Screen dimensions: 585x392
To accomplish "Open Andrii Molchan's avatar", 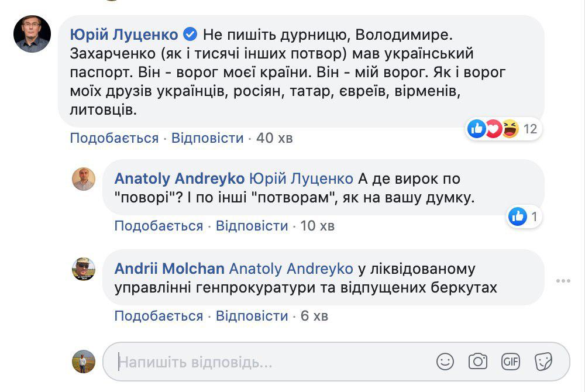I will click(84, 269).
